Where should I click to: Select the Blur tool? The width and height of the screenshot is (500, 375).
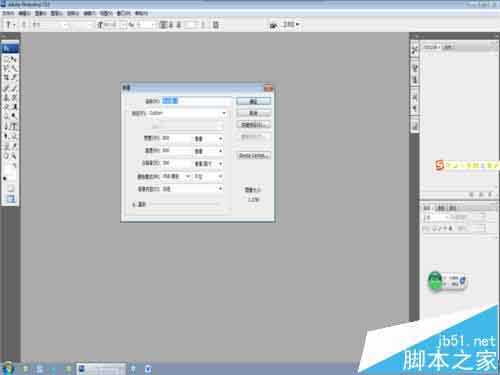point(6,116)
